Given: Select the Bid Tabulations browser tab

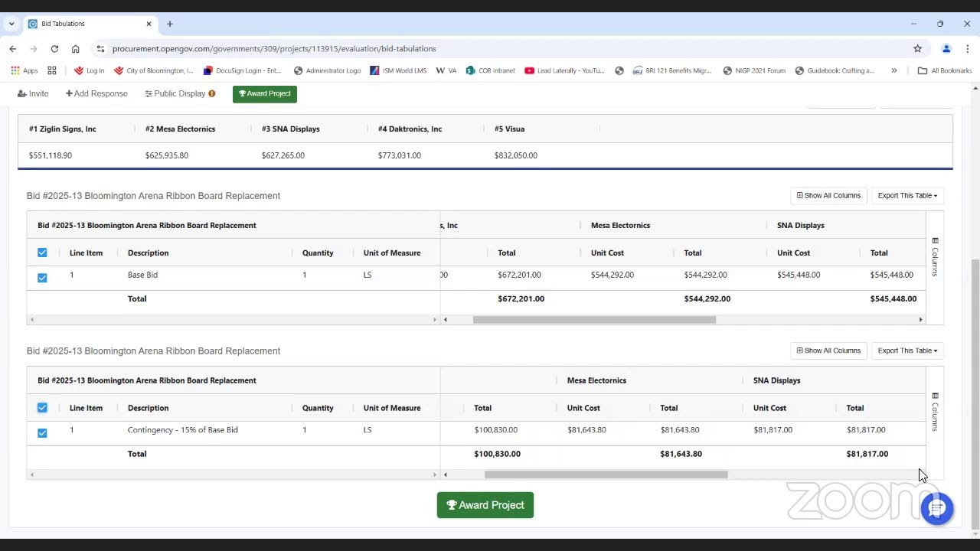Looking at the screenshot, I should tap(90, 24).
